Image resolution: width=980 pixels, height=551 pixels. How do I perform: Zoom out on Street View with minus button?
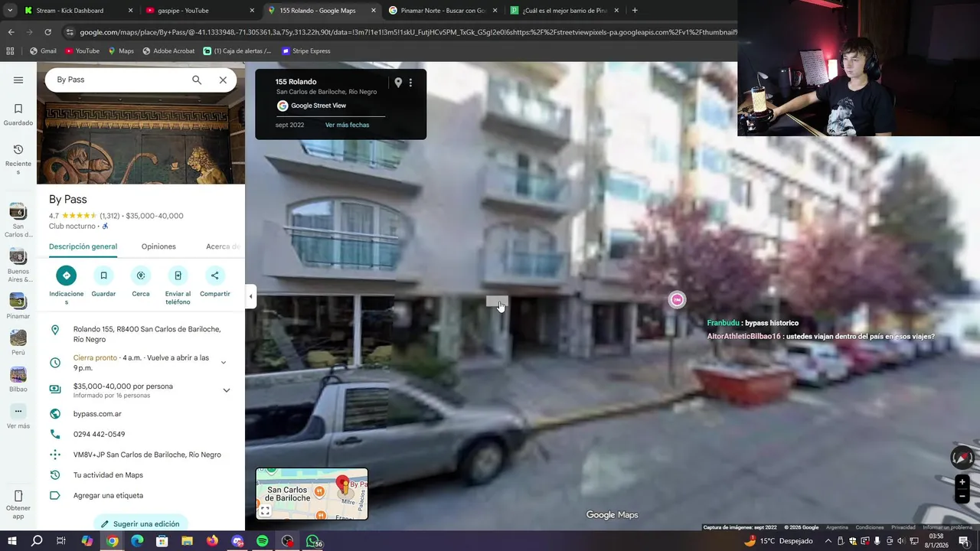point(962,497)
